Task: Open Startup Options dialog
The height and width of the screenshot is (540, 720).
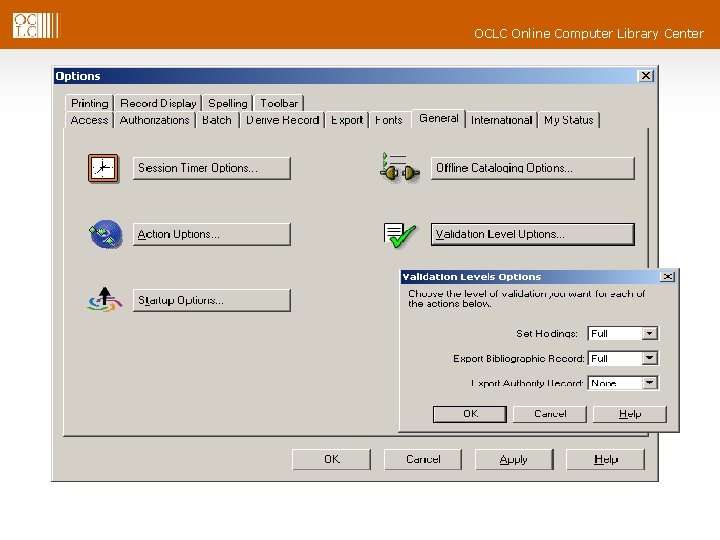Action: (x=212, y=300)
